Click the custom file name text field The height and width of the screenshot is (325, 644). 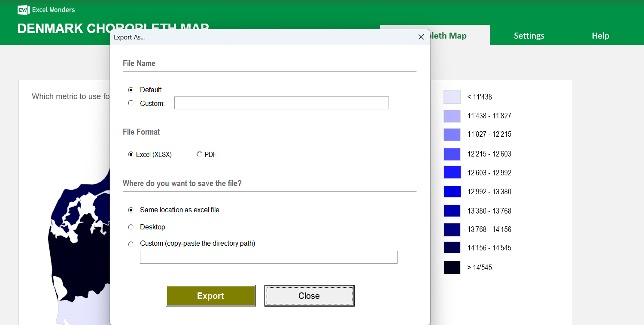[281, 103]
